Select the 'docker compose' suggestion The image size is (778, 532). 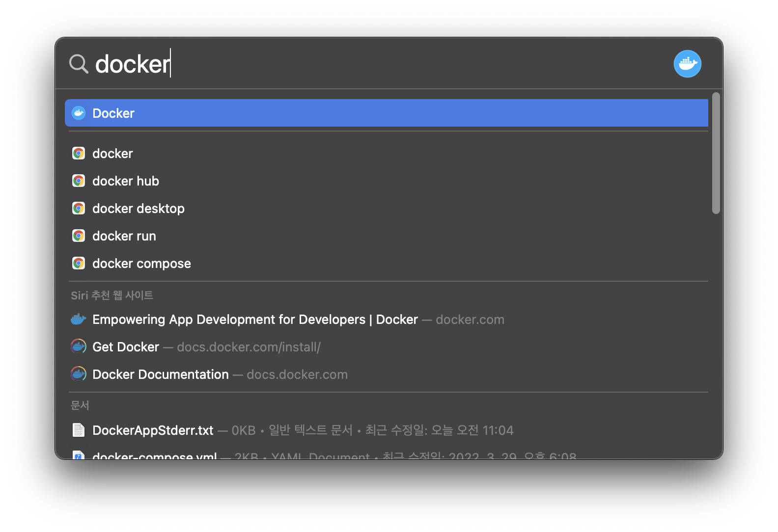tap(387, 264)
